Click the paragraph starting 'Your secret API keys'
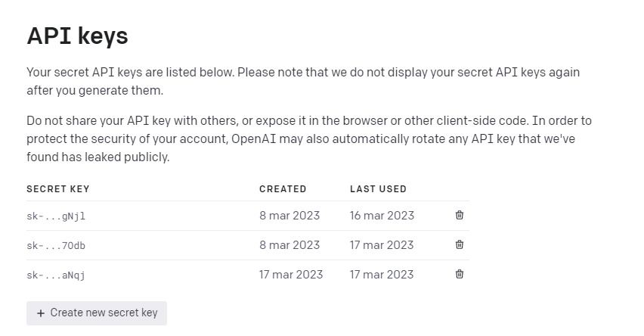Viewport: 644px width, 336px height. [302, 81]
